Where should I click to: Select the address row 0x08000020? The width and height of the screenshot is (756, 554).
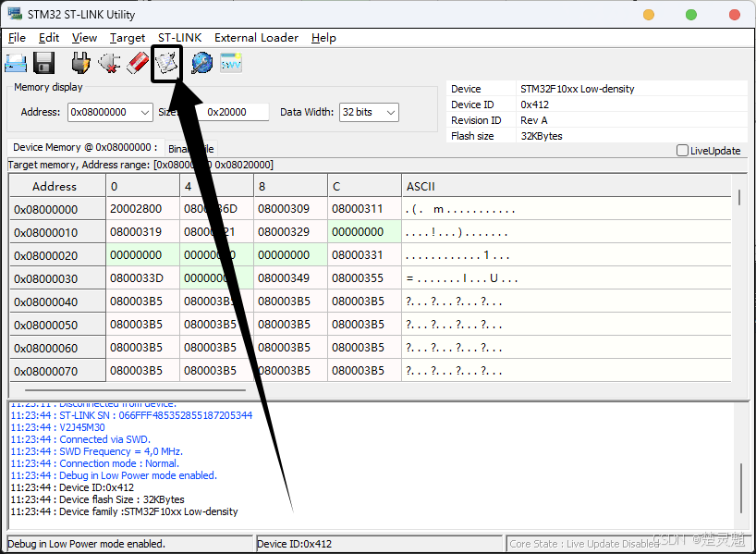[57, 255]
